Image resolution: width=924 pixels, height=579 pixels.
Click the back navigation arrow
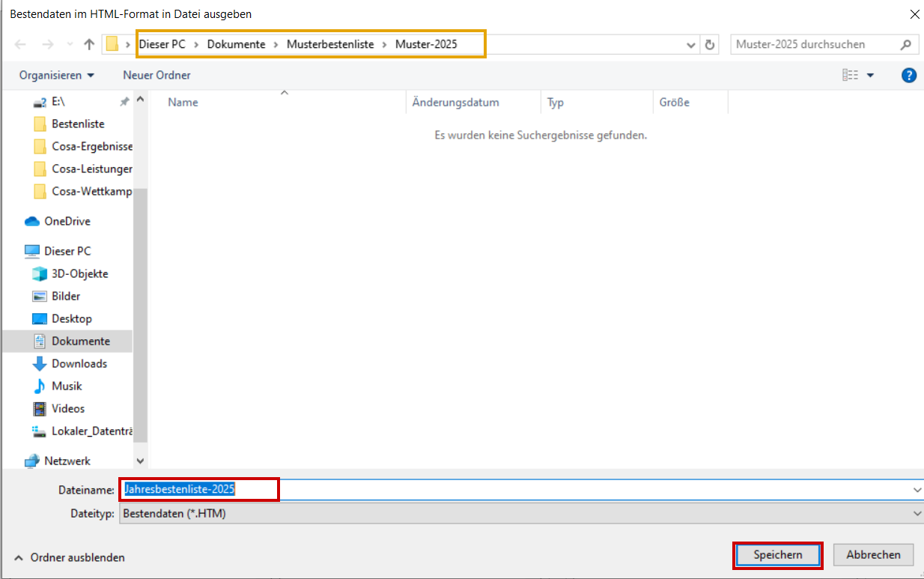pos(20,44)
